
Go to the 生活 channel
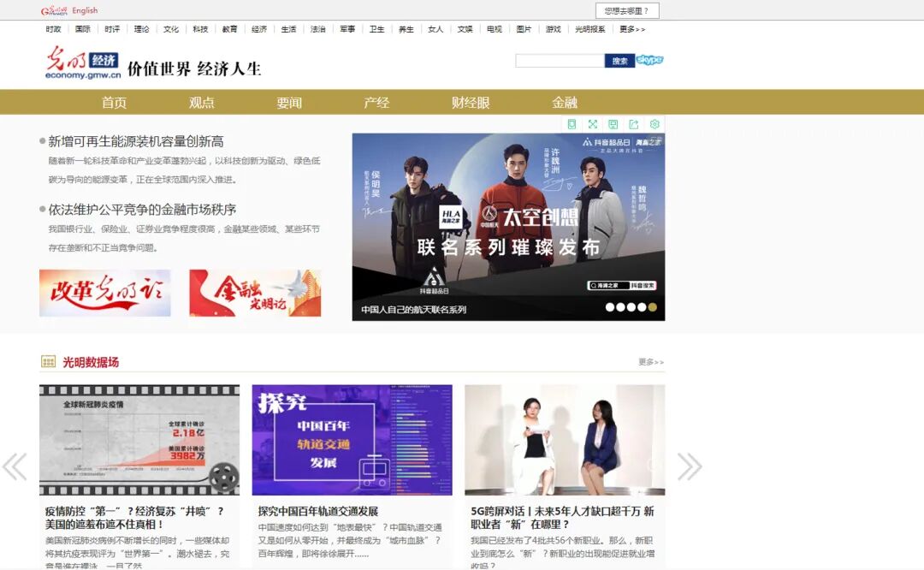pyautogui.click(x=289, y=29)
